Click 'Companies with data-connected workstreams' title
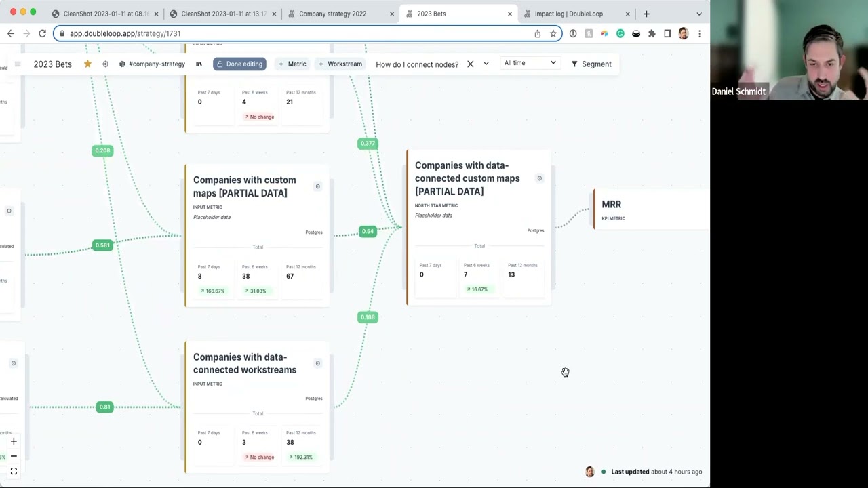This screenshot has width=868, height=488. point(245,363)
